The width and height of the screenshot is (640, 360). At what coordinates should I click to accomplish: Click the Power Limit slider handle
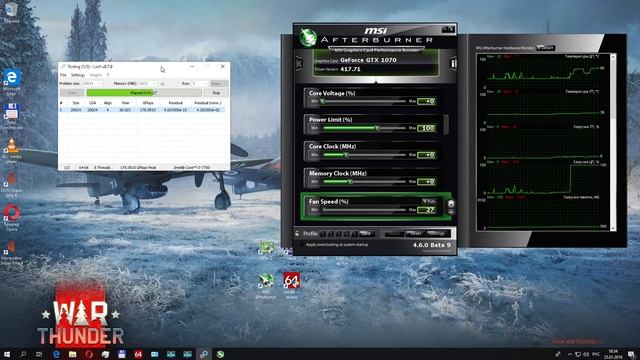(378, 128)
